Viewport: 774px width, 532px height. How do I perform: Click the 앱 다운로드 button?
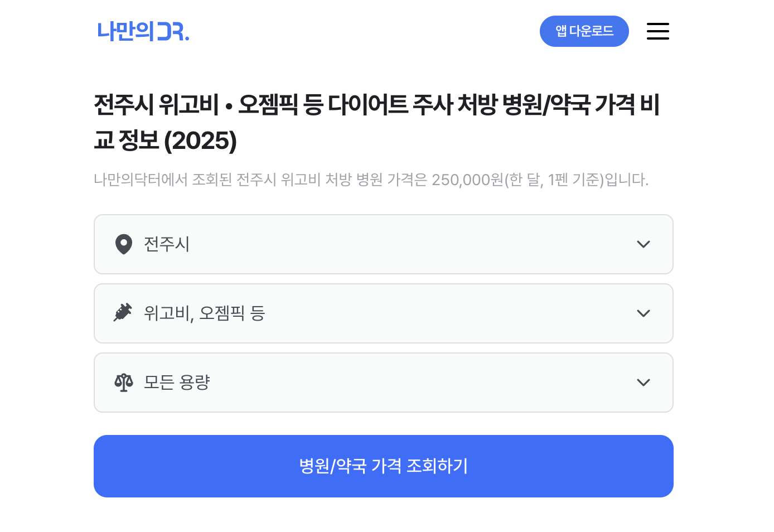[584, 31]
